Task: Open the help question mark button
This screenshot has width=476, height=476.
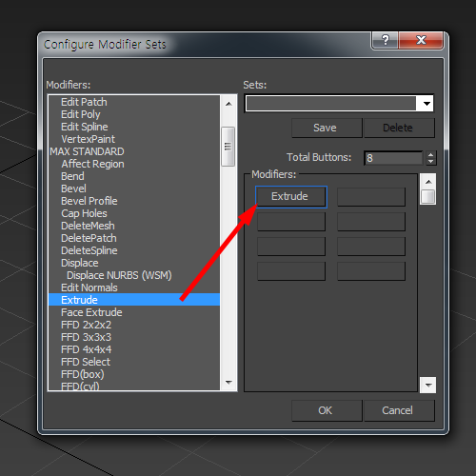Action: click(x=385, y=40)
